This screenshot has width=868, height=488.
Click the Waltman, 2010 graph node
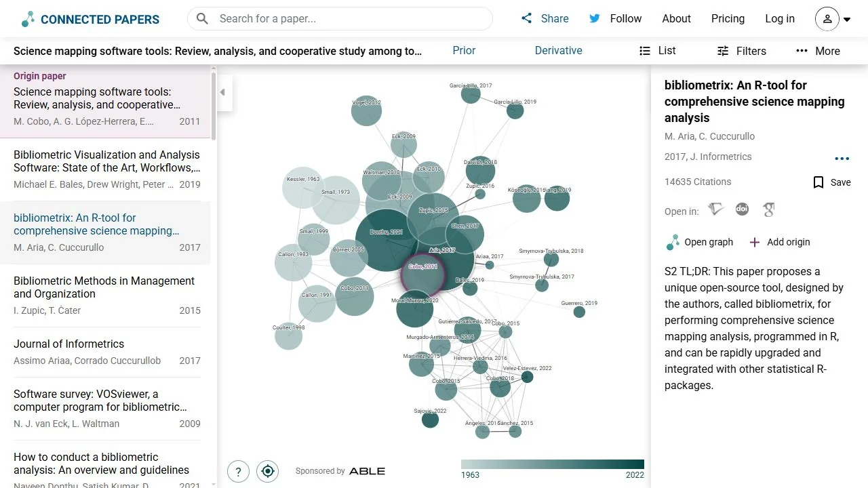(382, 180)
